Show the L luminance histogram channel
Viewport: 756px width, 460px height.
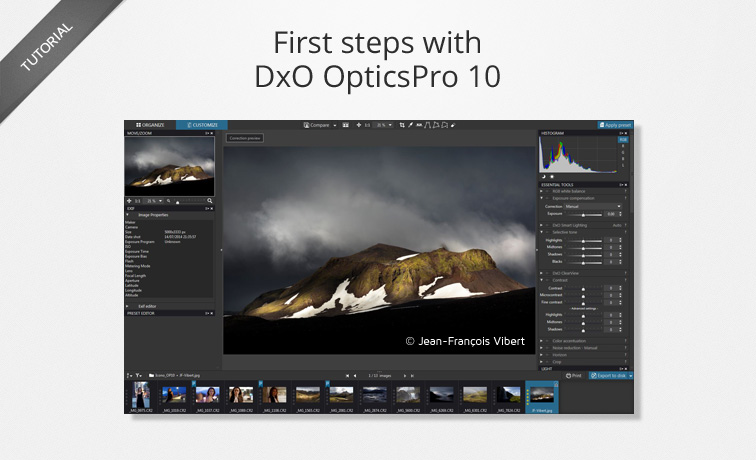623,165
